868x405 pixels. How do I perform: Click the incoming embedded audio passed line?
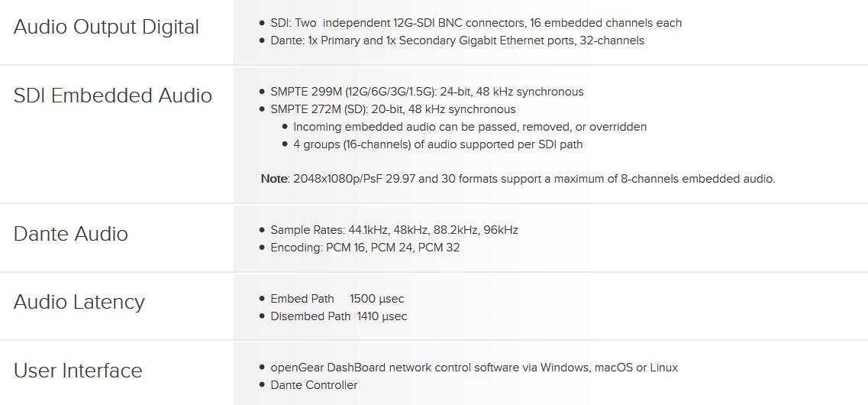click(469, 127)
